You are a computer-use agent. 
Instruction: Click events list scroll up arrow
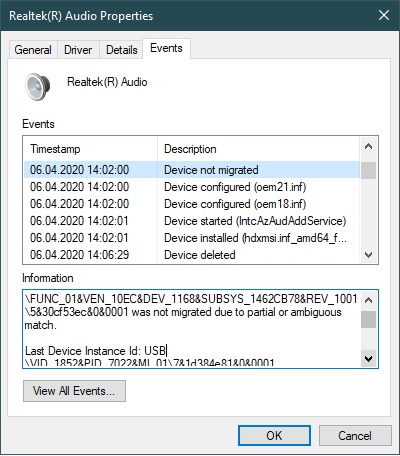pyautogui.click(x=368, y=146)
